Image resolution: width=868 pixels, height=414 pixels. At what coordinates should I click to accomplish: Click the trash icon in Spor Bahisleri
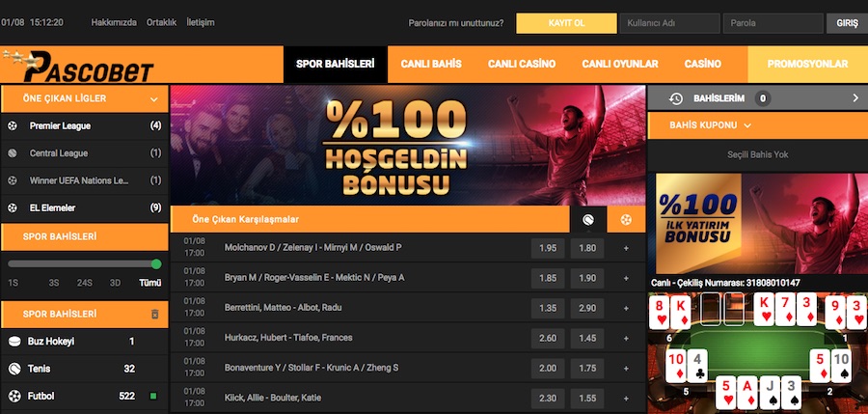click(155, 315)
